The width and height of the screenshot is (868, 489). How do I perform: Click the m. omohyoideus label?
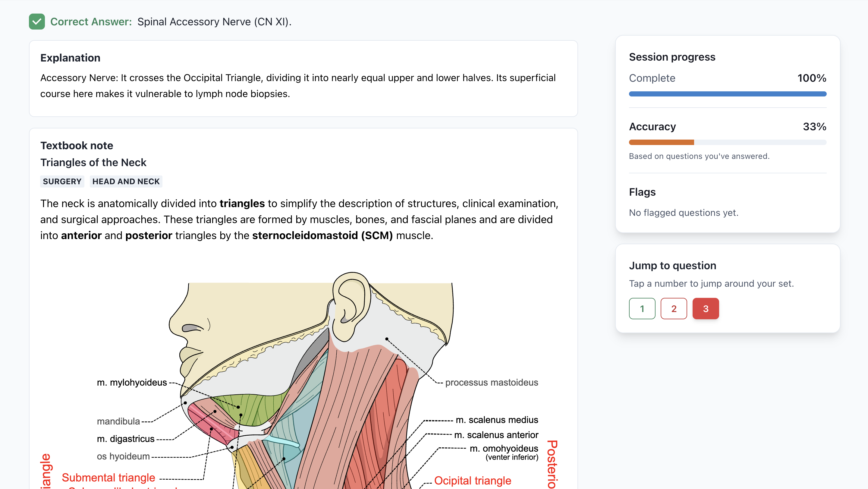pyautogui.click(x=504, y=448)
